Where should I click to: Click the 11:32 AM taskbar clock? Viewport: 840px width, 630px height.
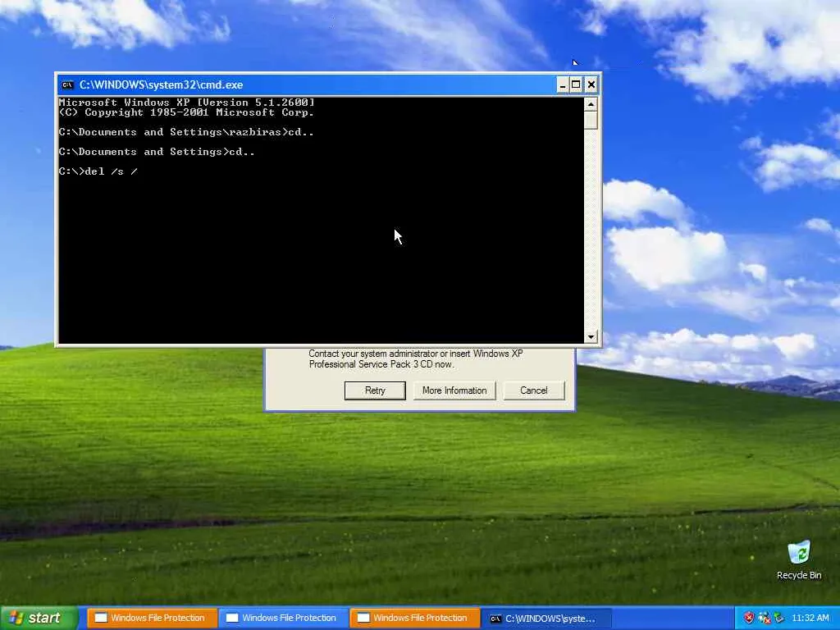coord(810,618)
